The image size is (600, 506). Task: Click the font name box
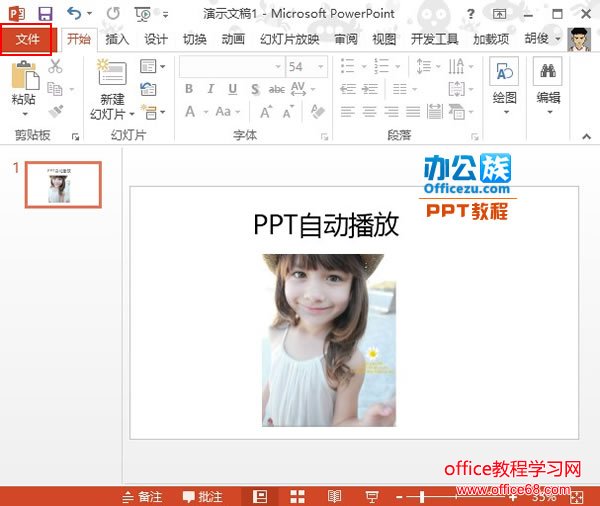(232, 67)
